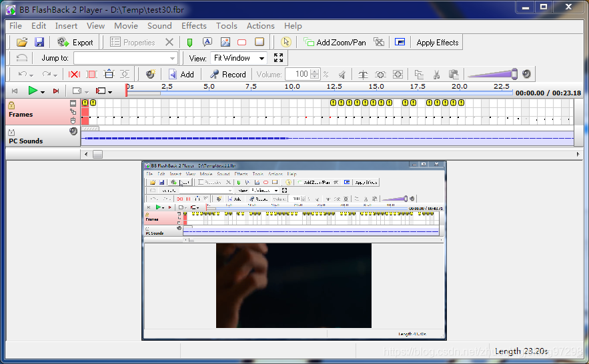Open the Movie menu
Screen dimensions: 589x364
pyautogui.click(x=126, y=26)
